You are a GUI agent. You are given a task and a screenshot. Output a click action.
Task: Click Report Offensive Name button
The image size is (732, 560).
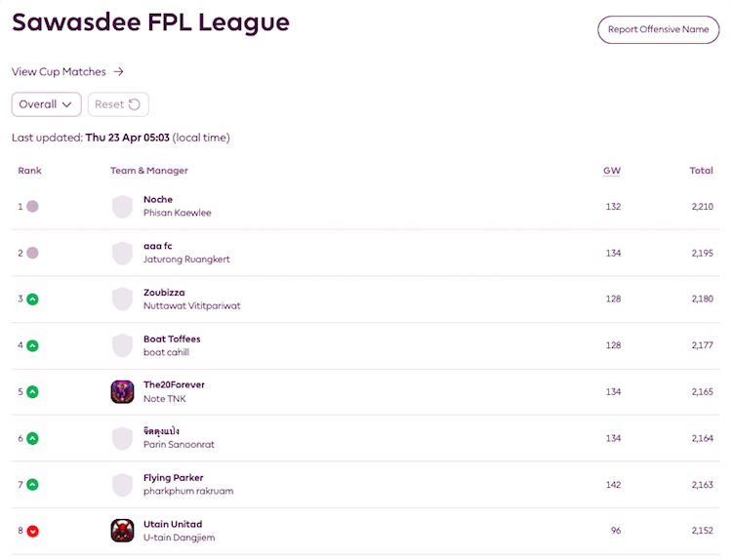(658, 29)
